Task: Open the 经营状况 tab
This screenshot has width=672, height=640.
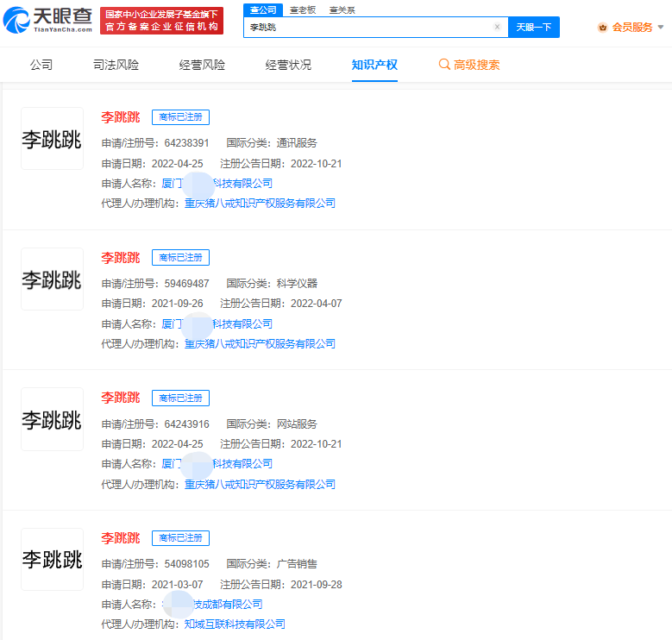Action: click(288, 65)
